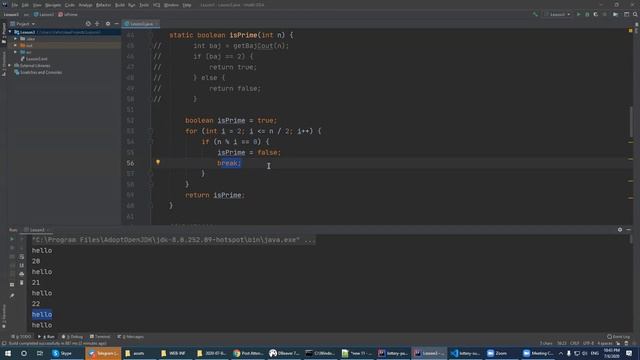Hide the Run tool window
The width and height of the screenshot is (640, 360).
coord(629,230)
